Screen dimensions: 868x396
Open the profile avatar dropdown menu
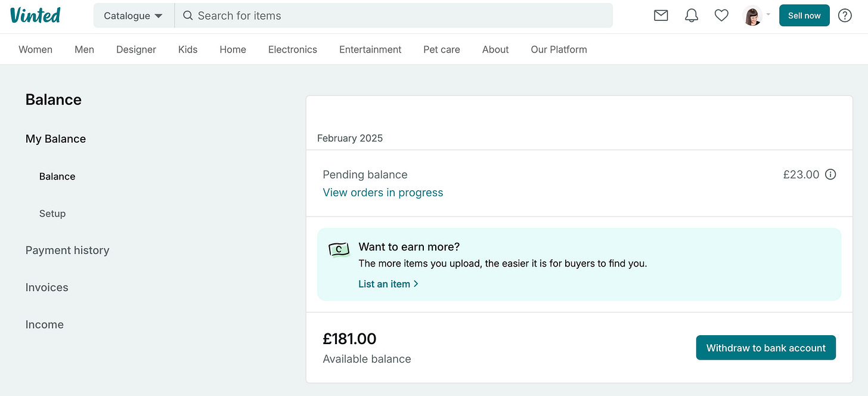[757, 16]
